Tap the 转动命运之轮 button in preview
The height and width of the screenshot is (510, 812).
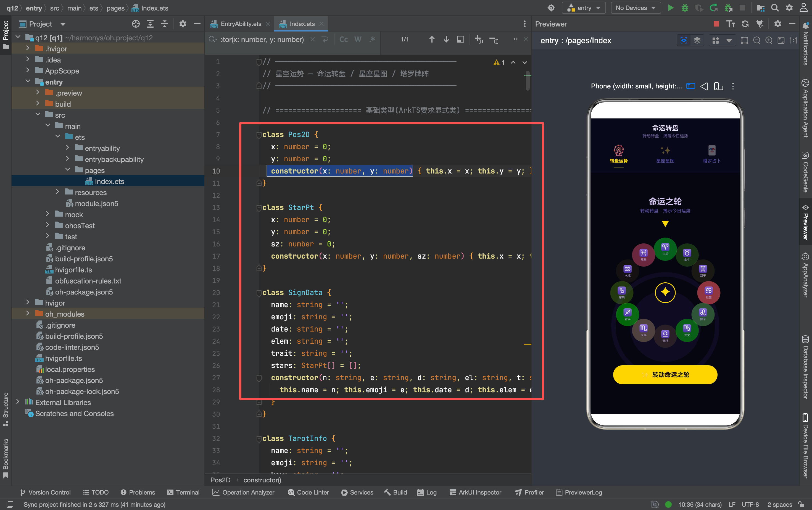click(x=665, y=375)
